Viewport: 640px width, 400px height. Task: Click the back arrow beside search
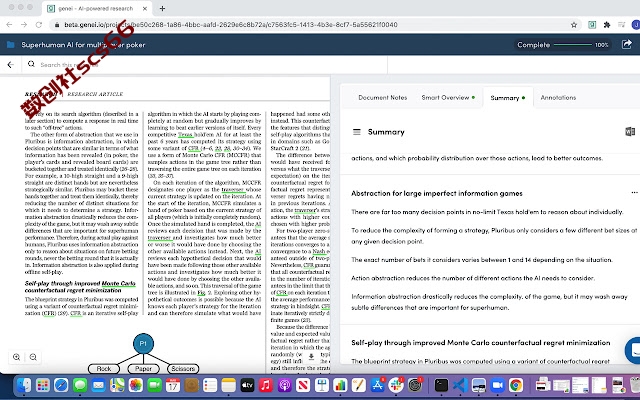[x=11, y=64]
